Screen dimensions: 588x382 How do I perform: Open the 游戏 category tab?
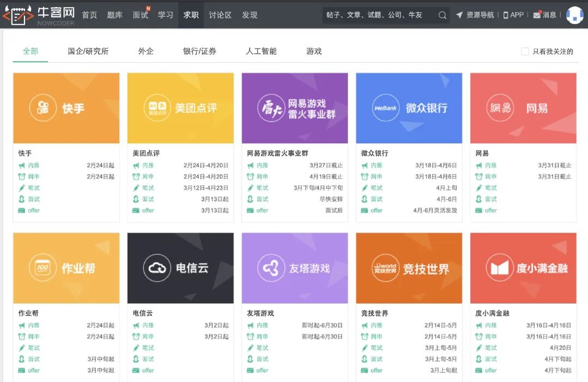click(314, 51)
